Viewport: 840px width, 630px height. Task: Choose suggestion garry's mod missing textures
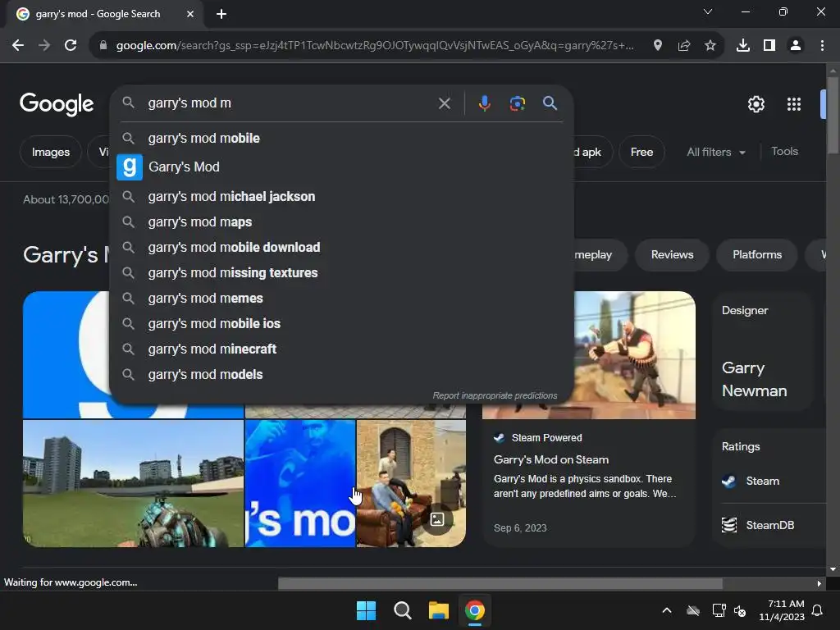tap(341, 272)
